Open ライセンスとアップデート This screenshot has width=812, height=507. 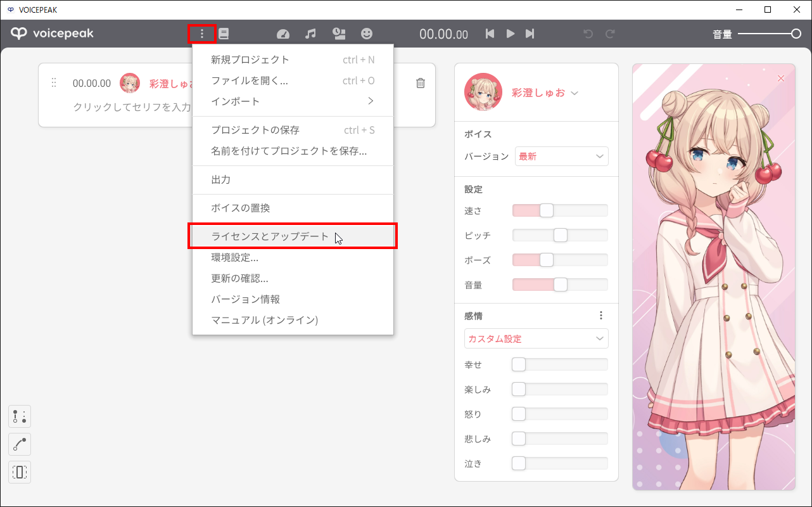point(293,236)
